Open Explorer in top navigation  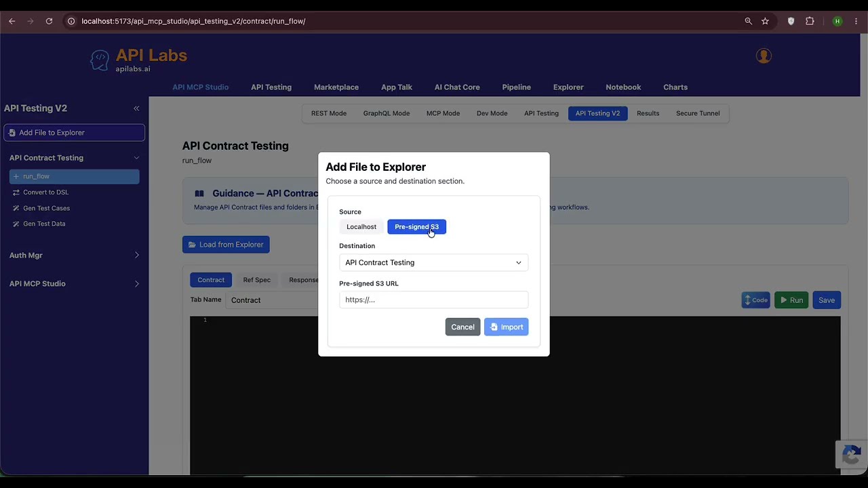(x=568, y=87)
